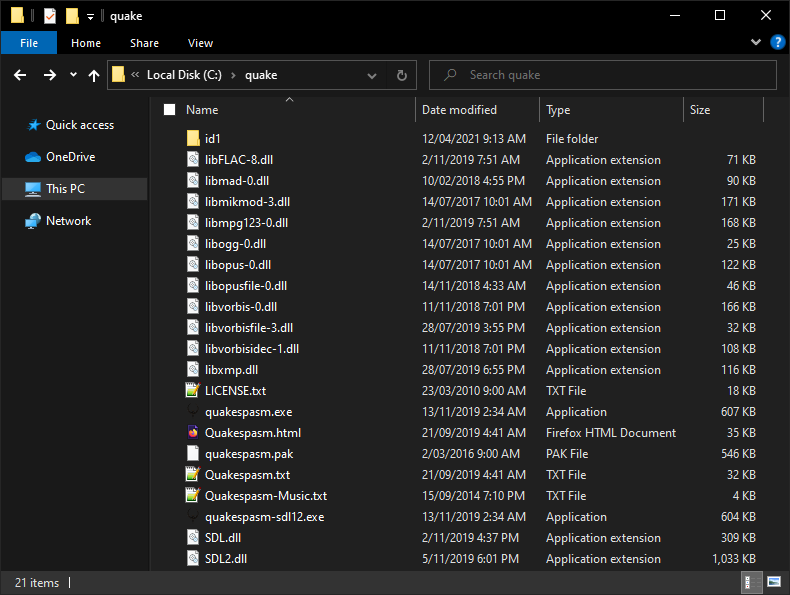Click the libmikmod-3.dll file icon
The image size is (790, 595).
(193, 202)
